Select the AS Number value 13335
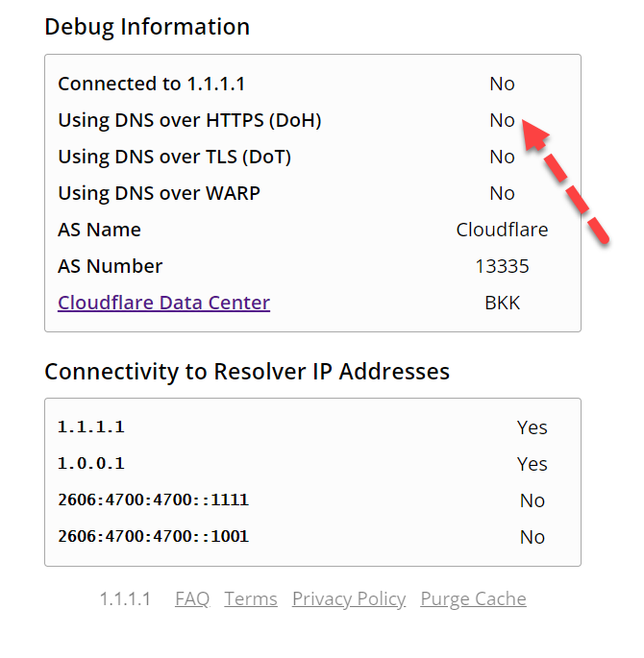644x658 pixels. [502, 266]
